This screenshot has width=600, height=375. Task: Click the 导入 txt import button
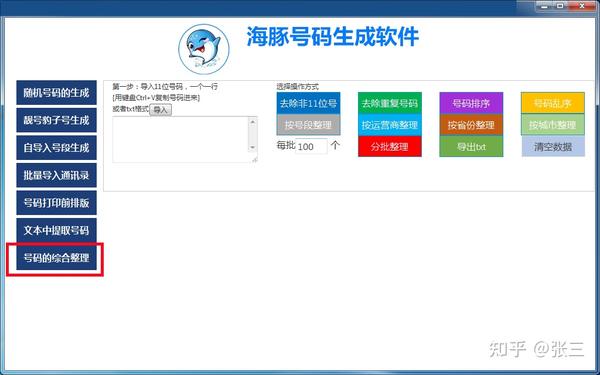[x=160, y=110]
